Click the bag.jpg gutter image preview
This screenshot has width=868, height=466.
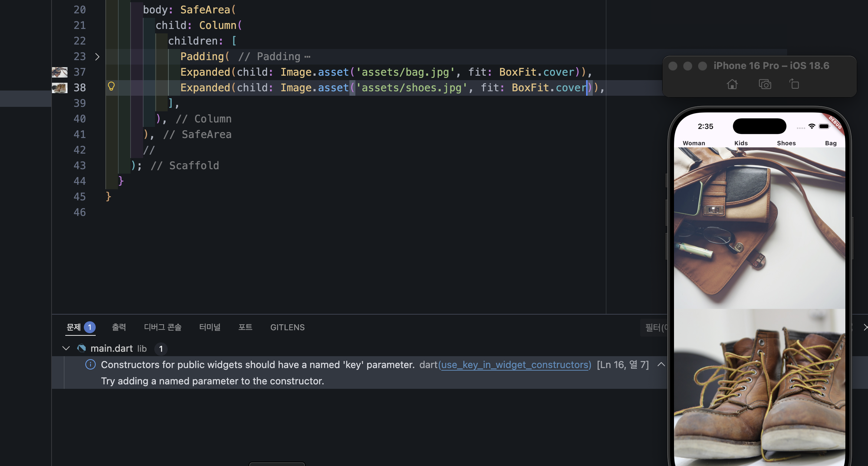(x=60, y=72)
